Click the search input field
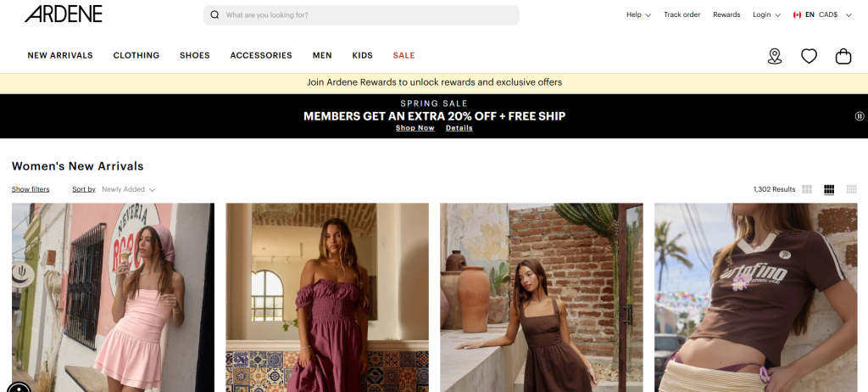This screenshot has height=392, width=868. (x=364, y=15)
